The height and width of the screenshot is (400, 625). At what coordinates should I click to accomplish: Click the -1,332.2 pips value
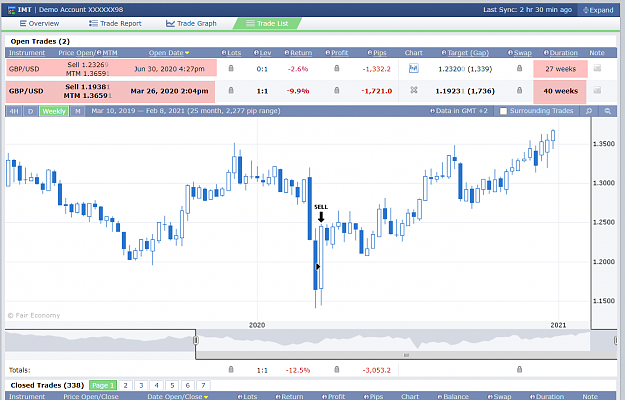click(x=376, y=69)
